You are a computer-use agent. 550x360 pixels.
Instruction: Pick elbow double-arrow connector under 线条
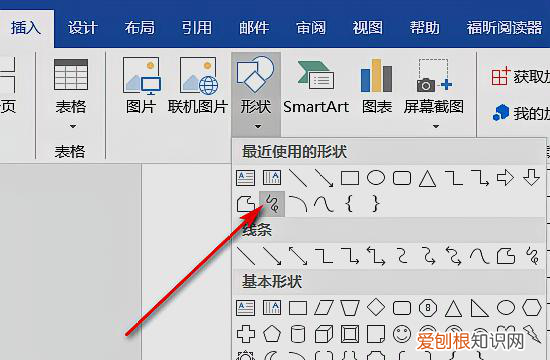(x=376, y=256)
